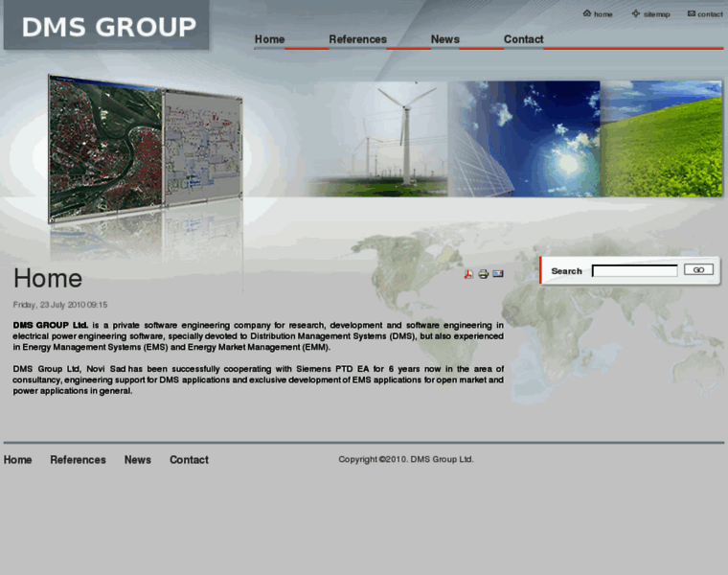The height and width of the screenshot is (575, 728).
Task: Select News in the main navigation
Action: click(x=444, y=39)
